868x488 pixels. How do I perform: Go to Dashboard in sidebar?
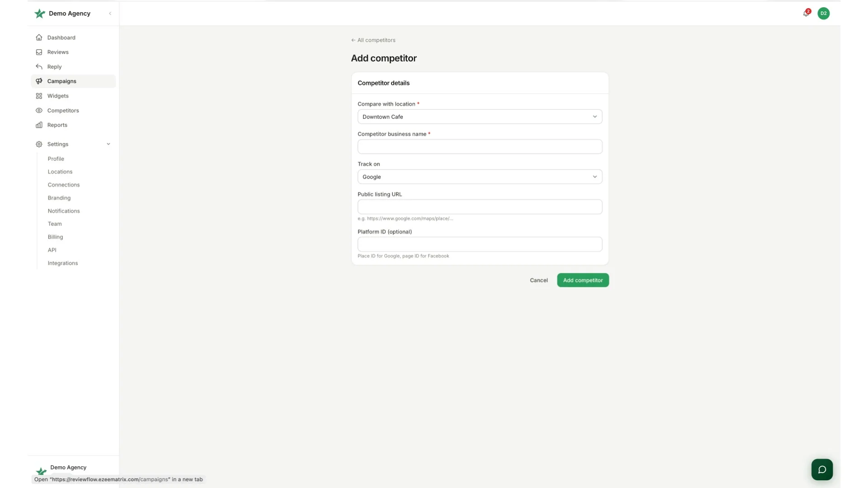[73, 38]
